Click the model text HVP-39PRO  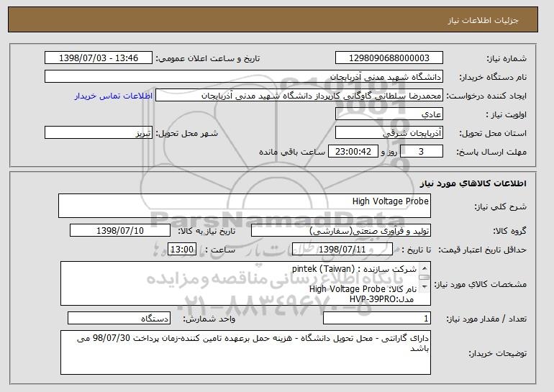[373, 299]
